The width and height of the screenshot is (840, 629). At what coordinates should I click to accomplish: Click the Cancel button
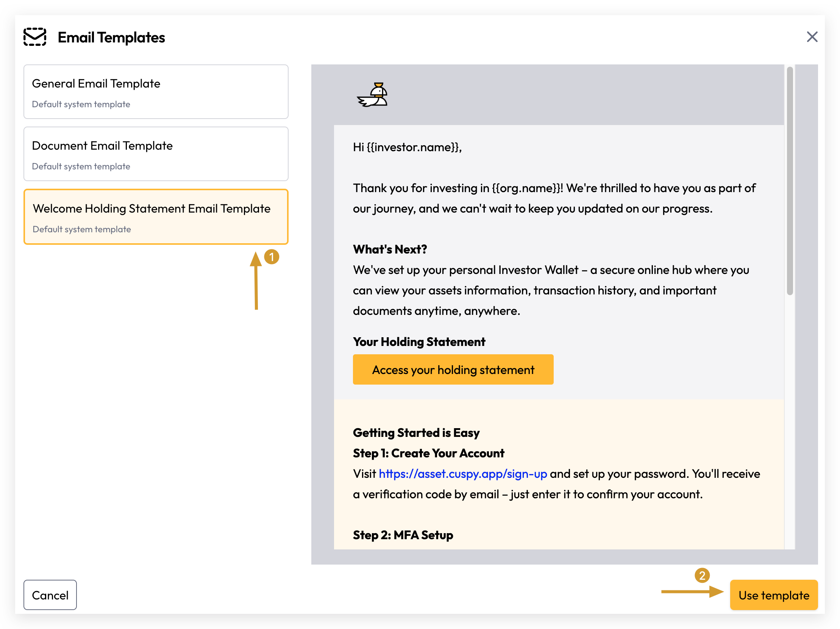(50, 595)
